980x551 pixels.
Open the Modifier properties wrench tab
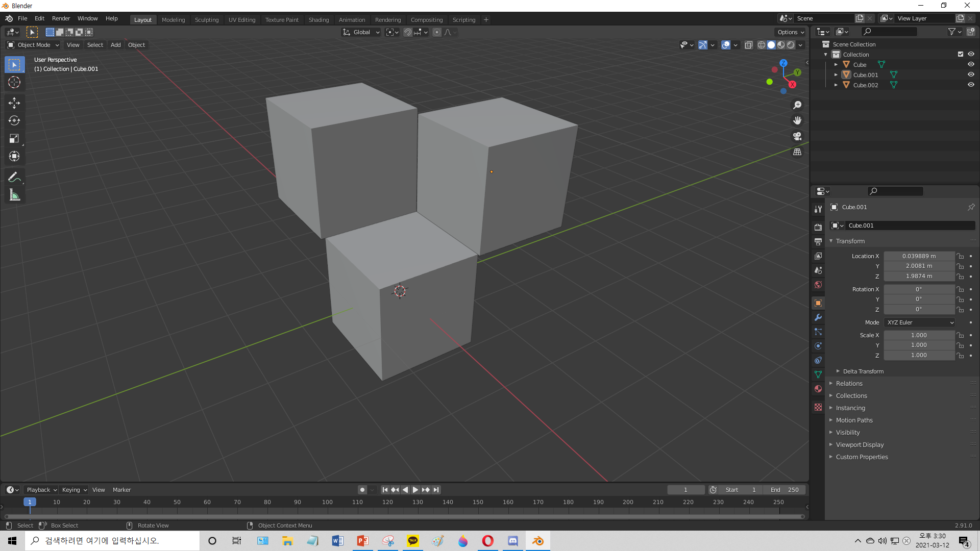(x=818, y=317)
